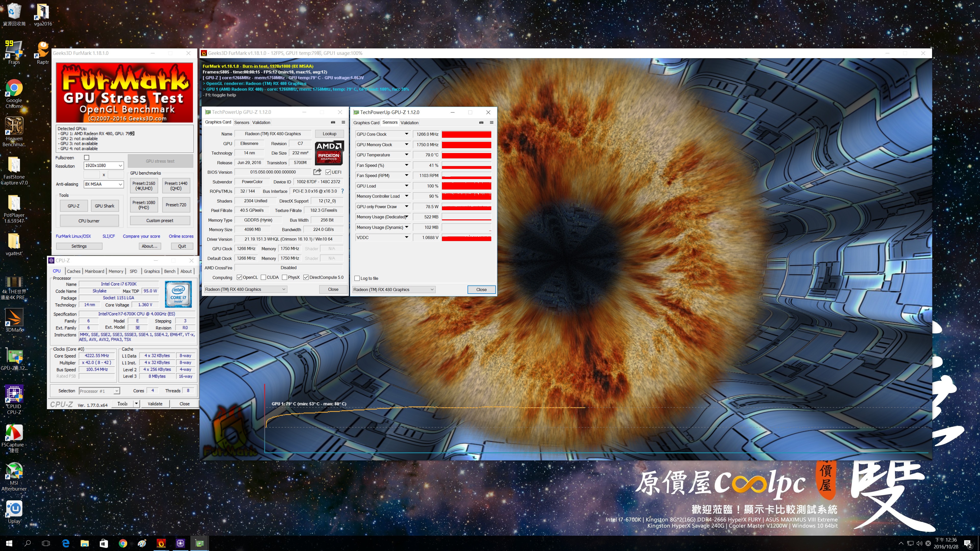Expand GPU Core Clock sensor dropdown
Screen dimensions: 980x551
[406, 134]
